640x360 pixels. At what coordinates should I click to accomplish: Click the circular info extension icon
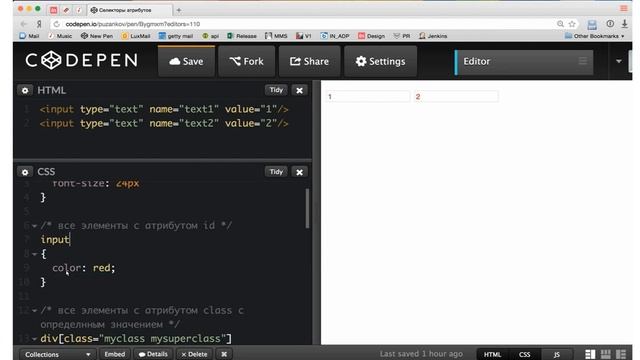point(610,24)
